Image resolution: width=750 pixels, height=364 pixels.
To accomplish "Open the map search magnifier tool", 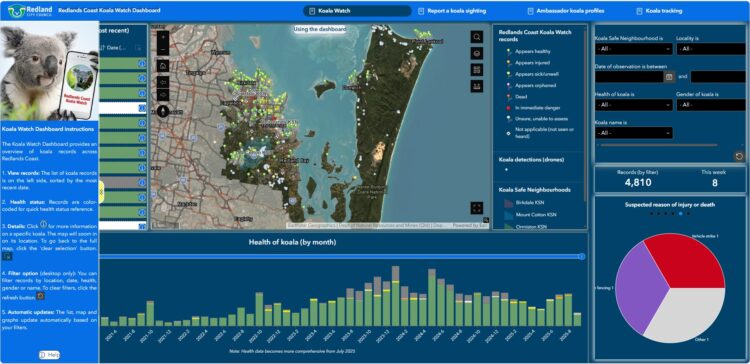I will (476, 37).
